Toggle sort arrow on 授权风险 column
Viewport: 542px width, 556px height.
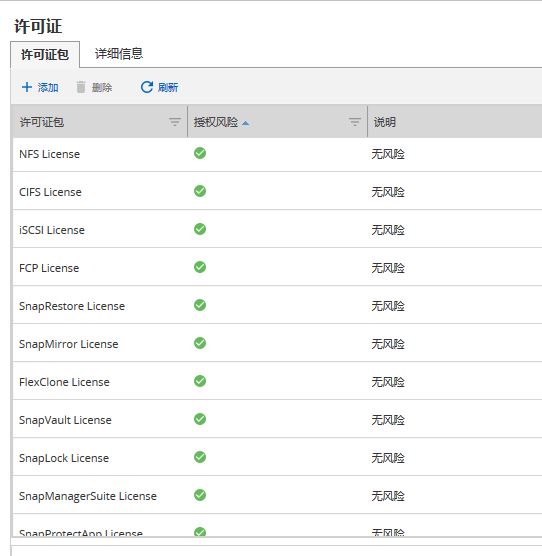[245, 123]
